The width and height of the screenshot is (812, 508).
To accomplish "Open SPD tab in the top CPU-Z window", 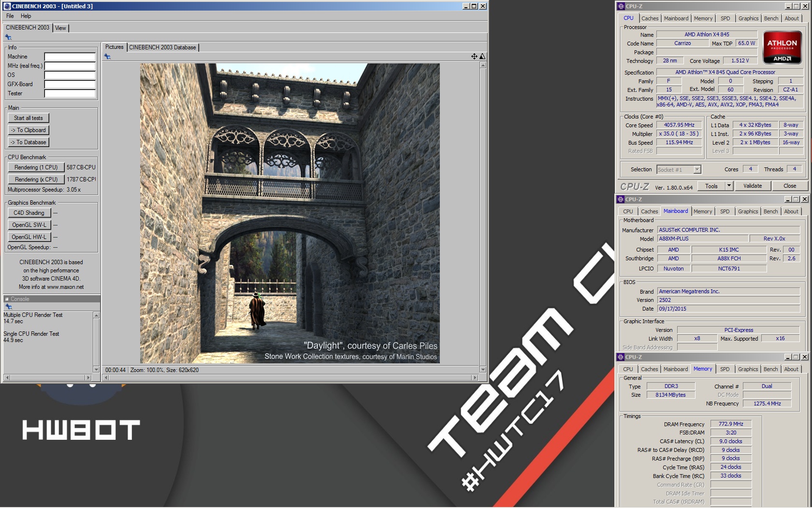I will click(725, 18).
